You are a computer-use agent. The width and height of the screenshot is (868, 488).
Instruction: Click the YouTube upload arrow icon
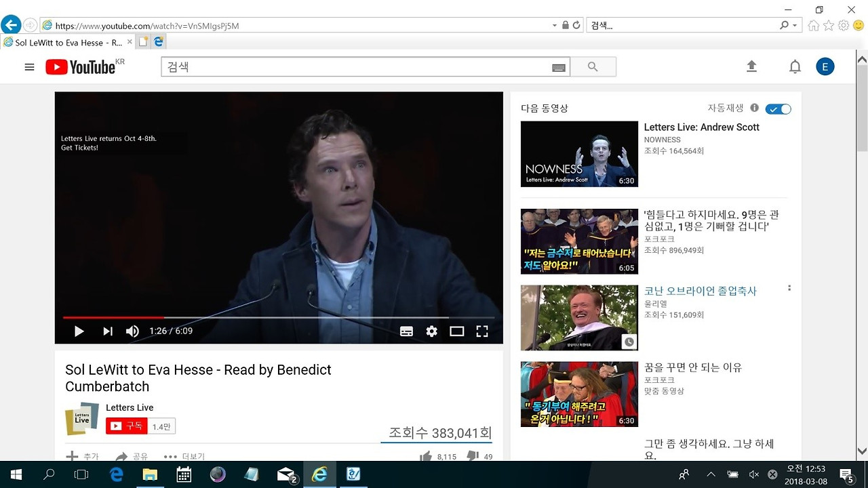click(x=751, y=66)
